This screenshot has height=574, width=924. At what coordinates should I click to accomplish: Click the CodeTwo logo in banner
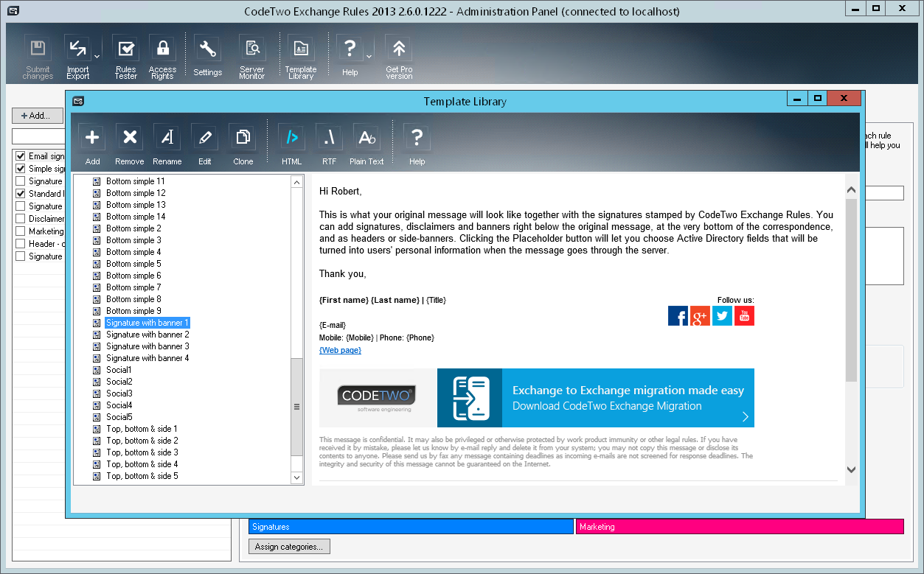[378, 398]
